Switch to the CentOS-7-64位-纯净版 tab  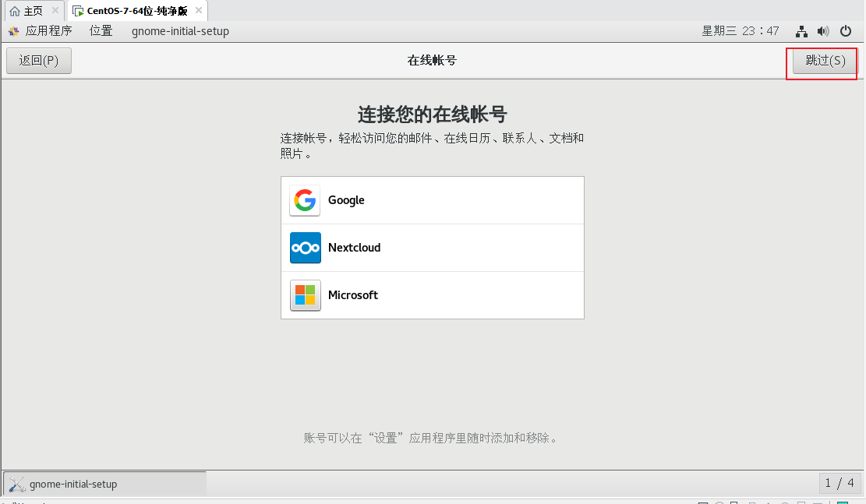pos(137,11)
